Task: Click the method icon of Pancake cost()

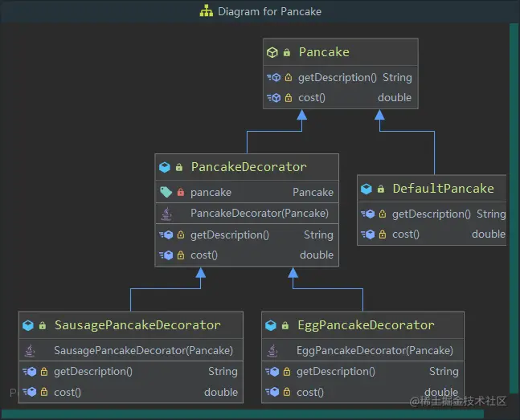Action: [274, 98]
